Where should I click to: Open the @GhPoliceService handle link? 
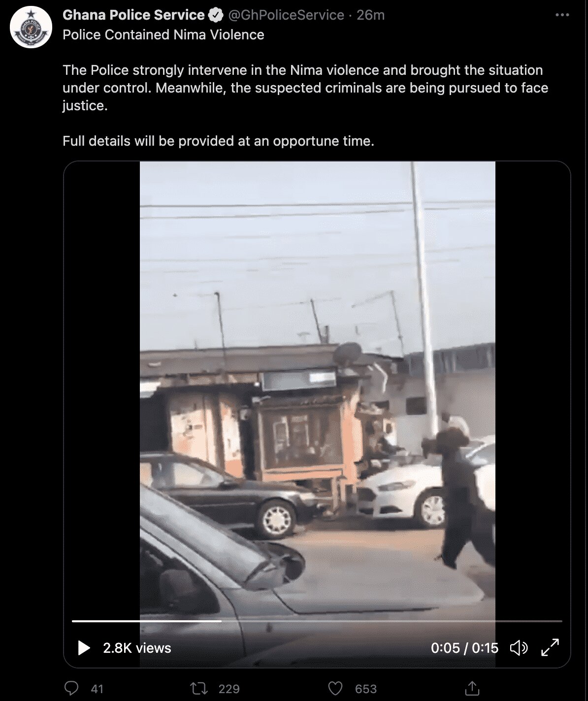click(286, 15)
